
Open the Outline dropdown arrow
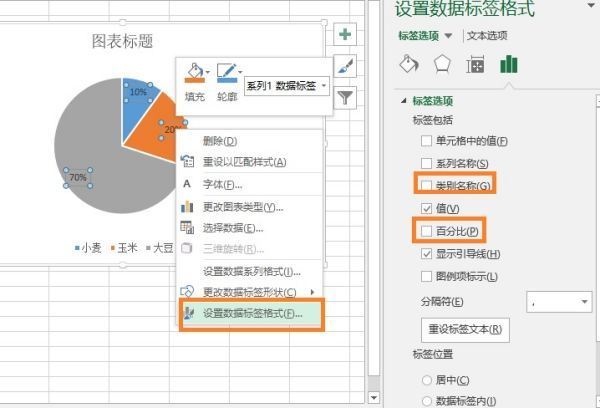click(240, 72)
